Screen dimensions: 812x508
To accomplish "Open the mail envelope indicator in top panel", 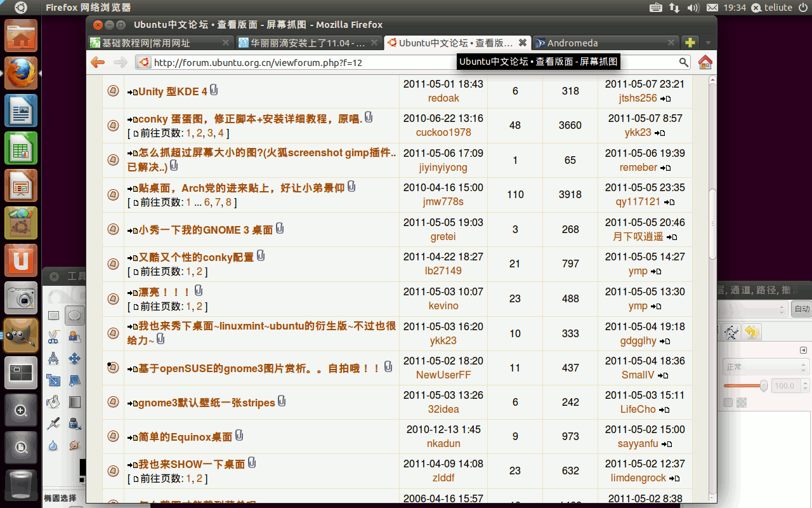I will pyautogui.click(x=712, y=8).
